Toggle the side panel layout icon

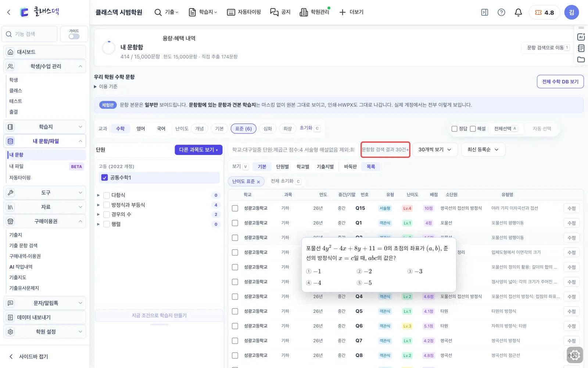coord(485,13)
